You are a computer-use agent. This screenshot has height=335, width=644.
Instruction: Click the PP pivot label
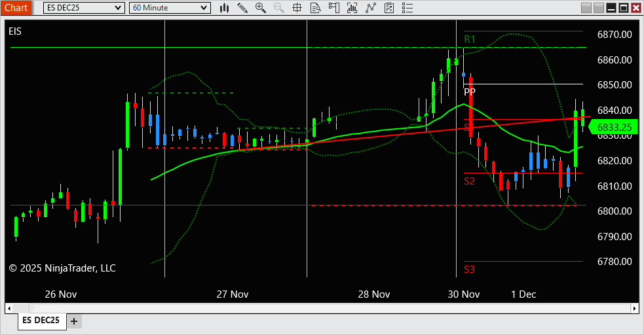470,92
